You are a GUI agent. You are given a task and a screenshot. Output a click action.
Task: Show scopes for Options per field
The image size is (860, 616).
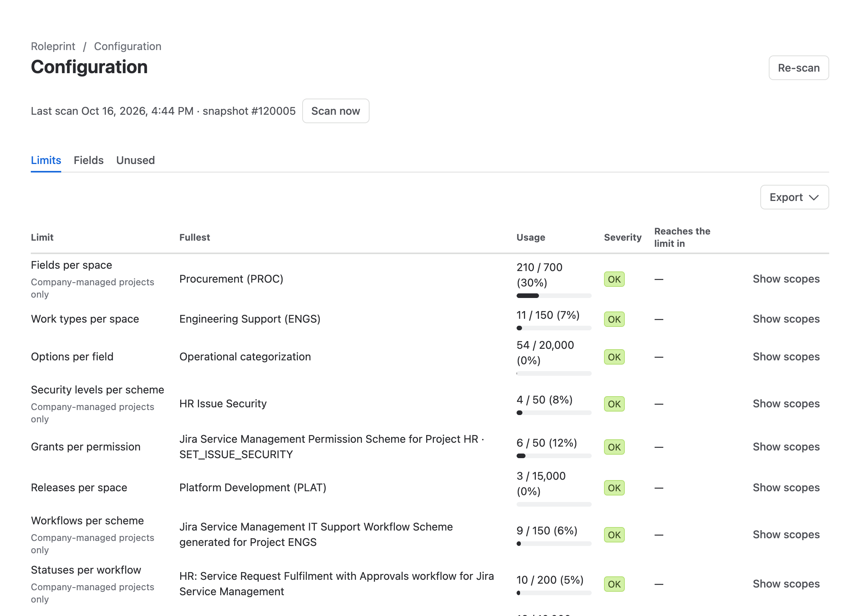pyautogui.click(x=786, y=357)
